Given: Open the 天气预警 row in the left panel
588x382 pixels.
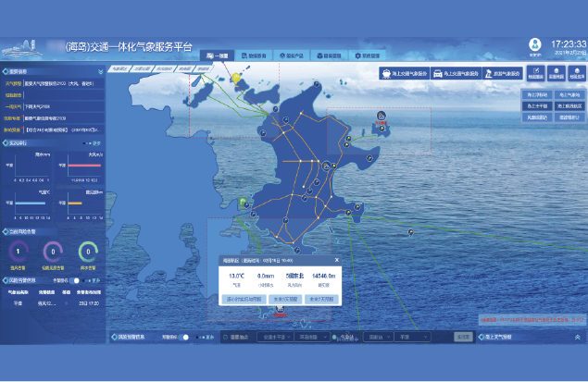Looking at the screenshot, I should (x=53, y=83).
